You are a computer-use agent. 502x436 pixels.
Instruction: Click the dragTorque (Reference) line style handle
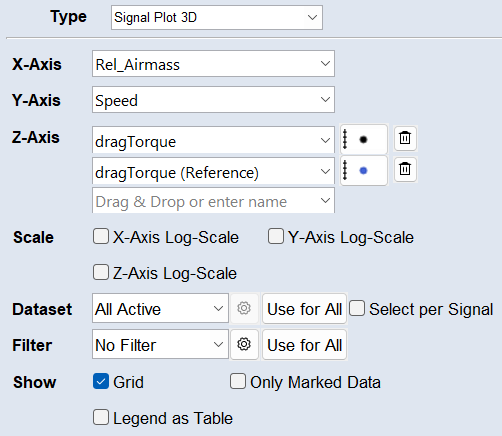(345, 170)
